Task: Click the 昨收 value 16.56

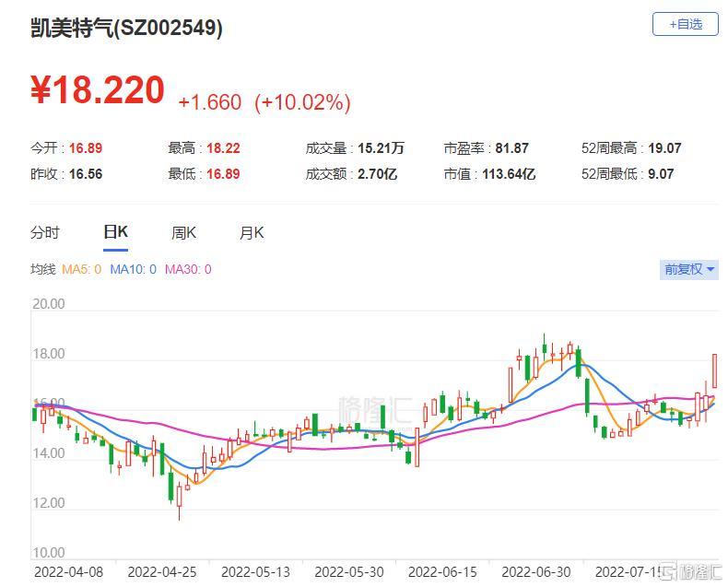Action: (86, 174)
